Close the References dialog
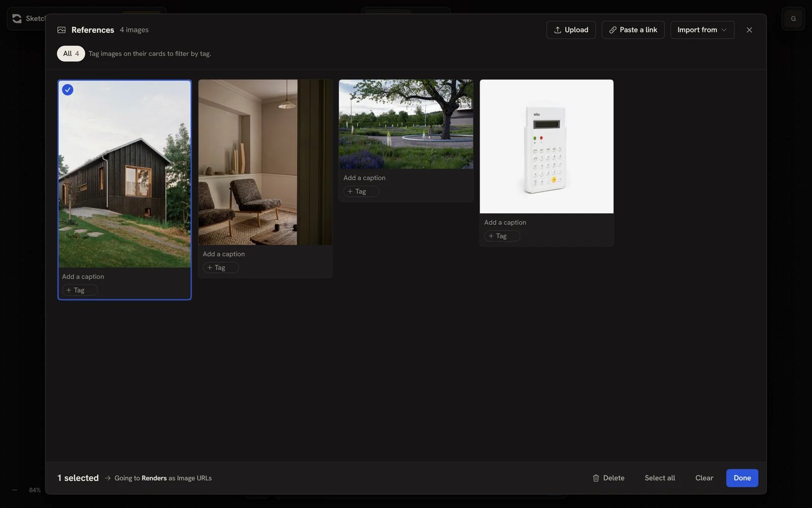The width and height of the screenshot is (812, 508). tap(749, 30)
